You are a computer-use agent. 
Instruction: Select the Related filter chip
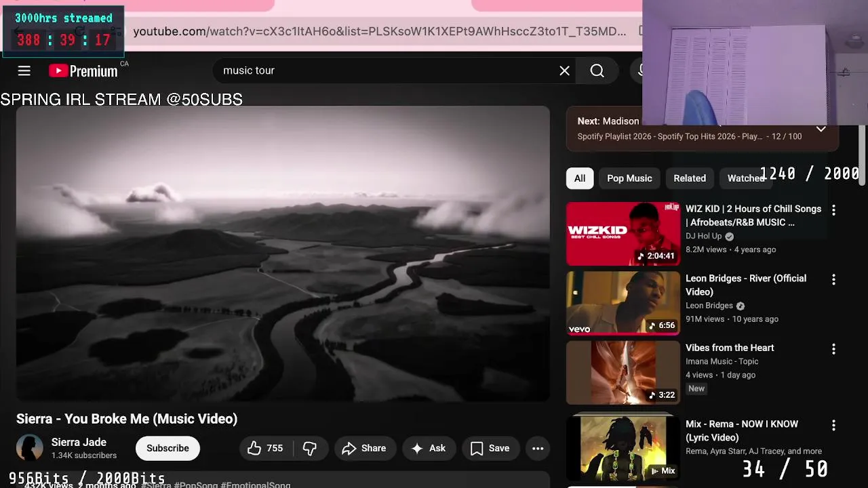(690, 178)
